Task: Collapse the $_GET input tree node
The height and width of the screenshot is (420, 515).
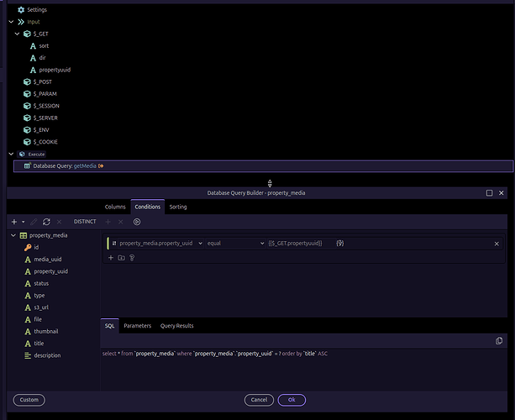Action: (17, 34)
